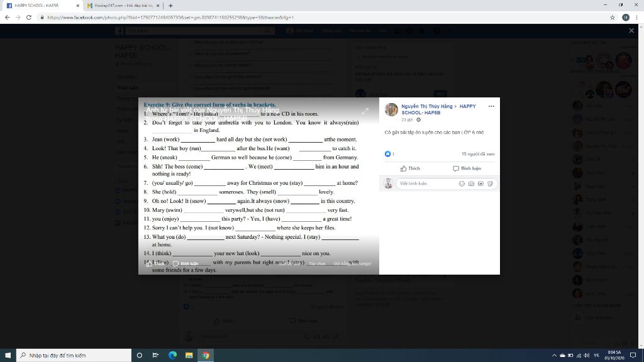Screen dimensions: 644x362
Task: Click the Bình luận button in side panel
Action: click(467, 168)
